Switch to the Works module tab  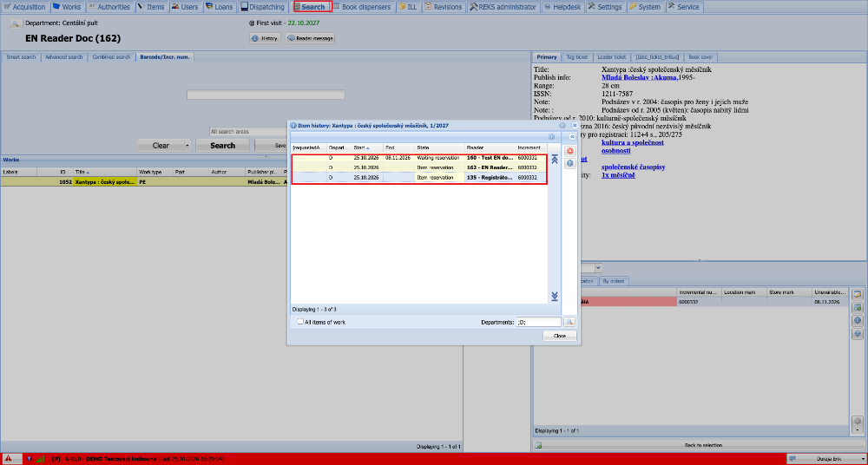[x=67, y=7]
